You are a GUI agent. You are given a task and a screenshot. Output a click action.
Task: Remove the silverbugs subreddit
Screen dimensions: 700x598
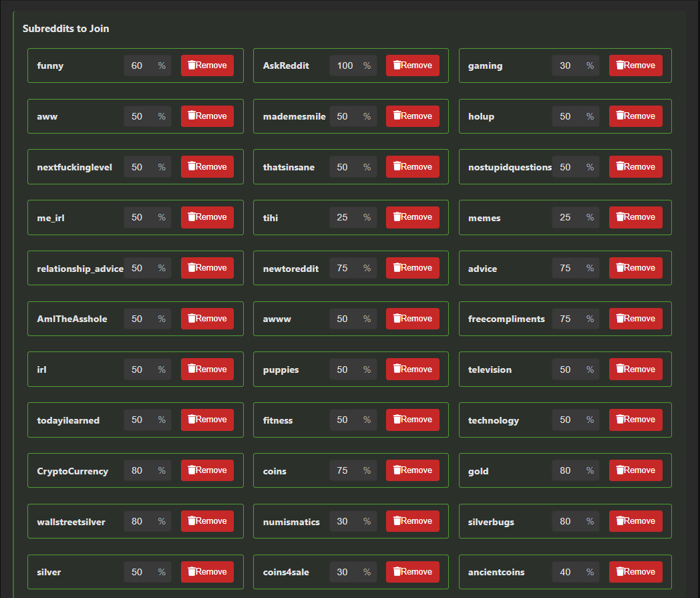[x=636, y=521]
